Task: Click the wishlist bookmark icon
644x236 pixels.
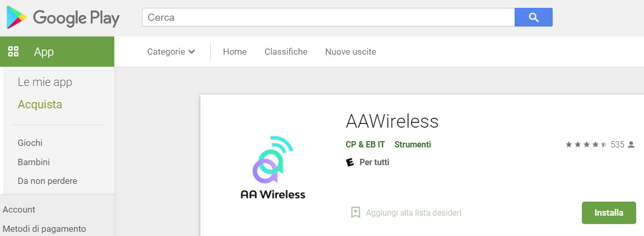Action: click(355, 213)
